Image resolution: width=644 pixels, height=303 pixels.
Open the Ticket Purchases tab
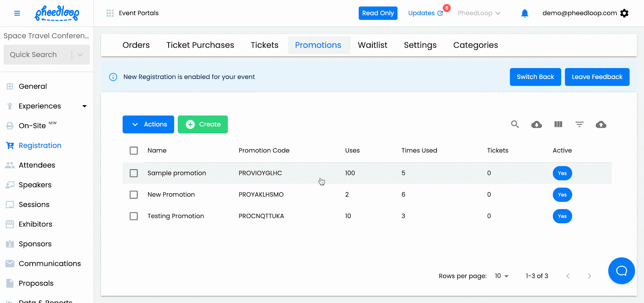tap(200, 45)
